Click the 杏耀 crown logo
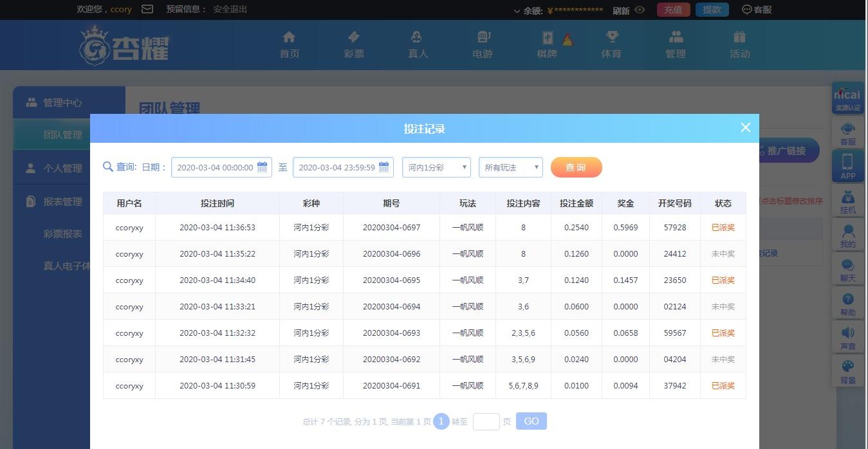This screenshot has height=449, width=868. [x=124, y=44]
